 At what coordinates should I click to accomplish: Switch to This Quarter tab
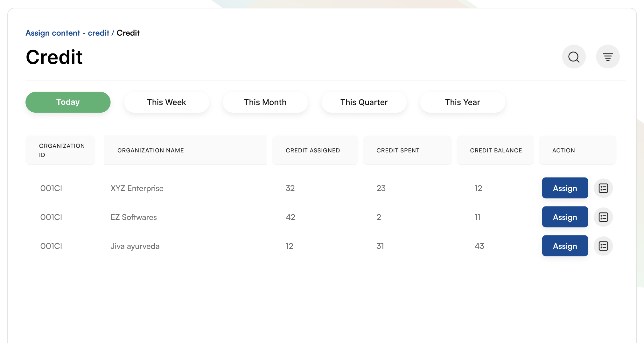[364, 102]
